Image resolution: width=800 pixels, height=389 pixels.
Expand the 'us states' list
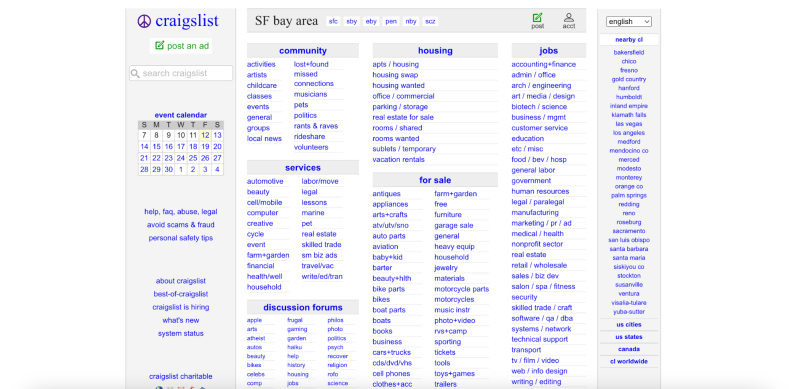click(x=629, y=337)
